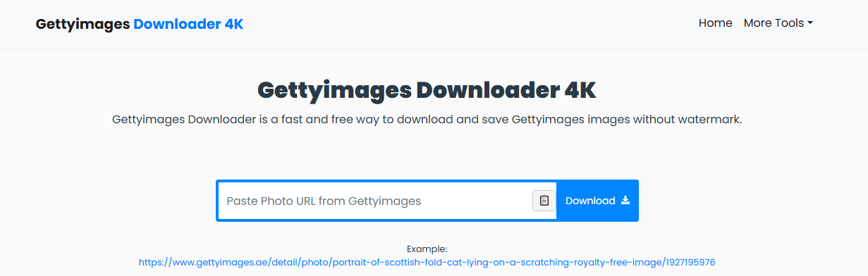Open the example gettyimages.ae photo URL
This screenshot has height=276, width=868.
427,262
